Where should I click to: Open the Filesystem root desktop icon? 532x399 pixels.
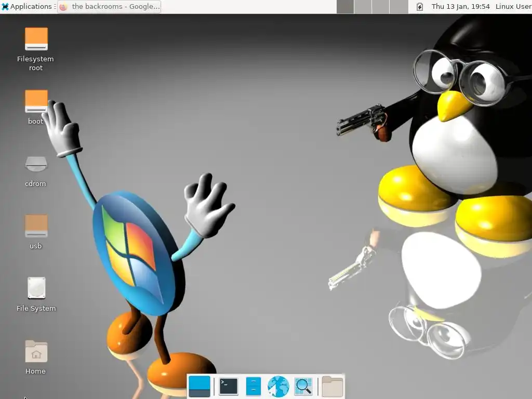36,38
